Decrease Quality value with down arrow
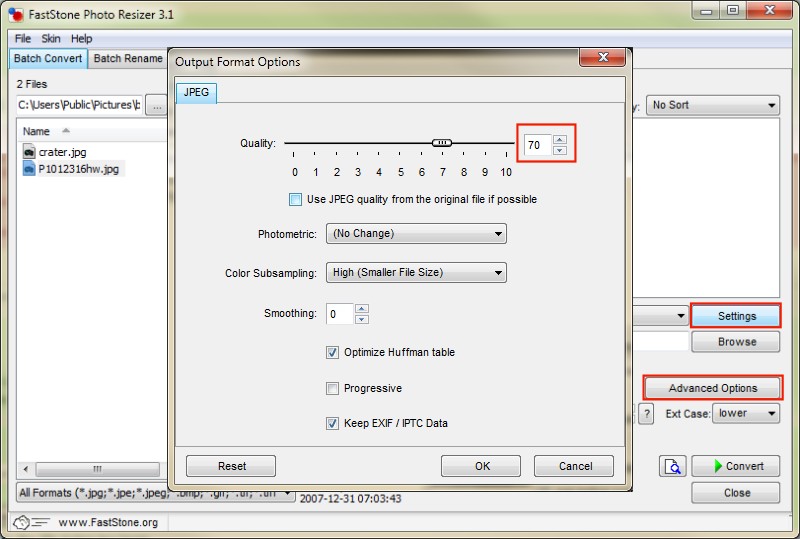The image size is (800, 539). coord(560,150)
